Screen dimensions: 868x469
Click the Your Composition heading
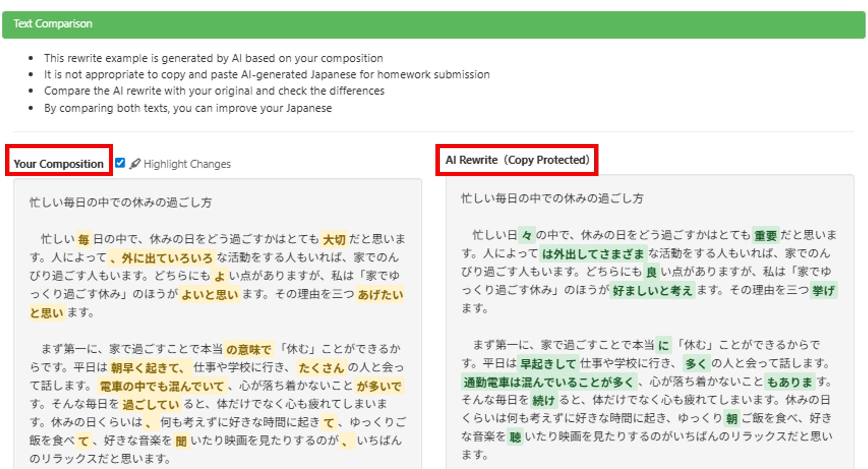click(59, 164)
